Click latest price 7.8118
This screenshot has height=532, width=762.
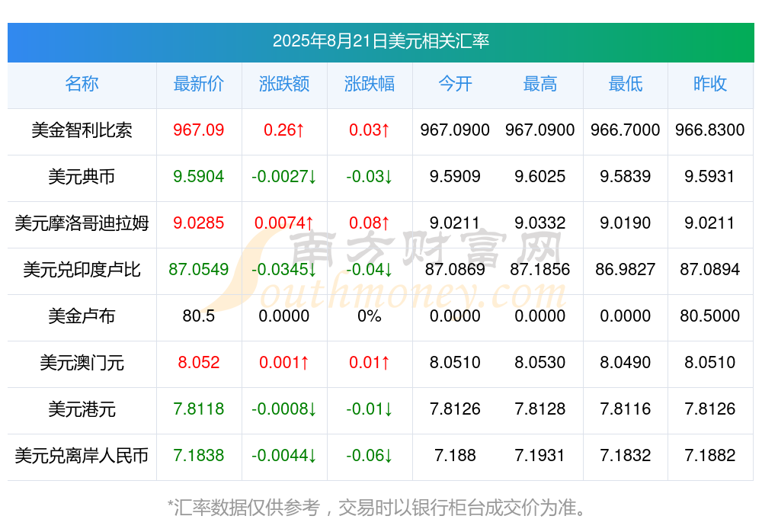click(x=199, y=409)
